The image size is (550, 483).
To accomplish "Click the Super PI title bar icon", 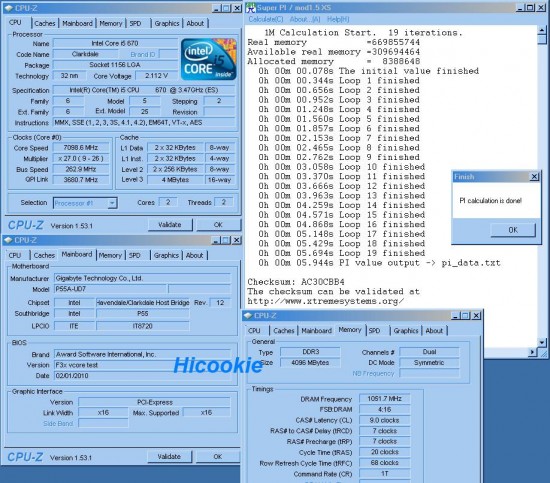I will pos(251,8).
